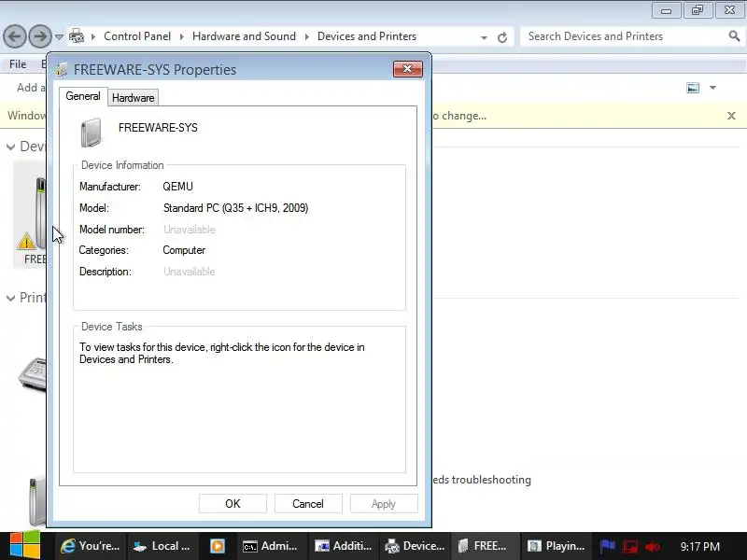
Task: Collapse the Printers section
Action: (10, 298)
